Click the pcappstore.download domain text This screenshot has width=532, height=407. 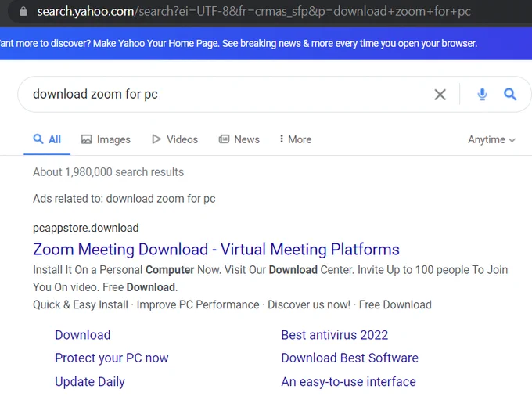(x=86, y=228)
